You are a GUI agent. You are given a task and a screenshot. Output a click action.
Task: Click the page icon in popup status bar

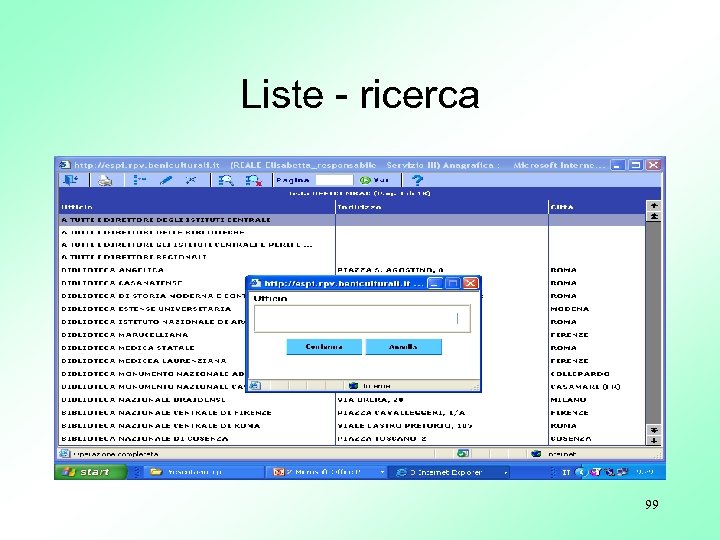point(255,385)
